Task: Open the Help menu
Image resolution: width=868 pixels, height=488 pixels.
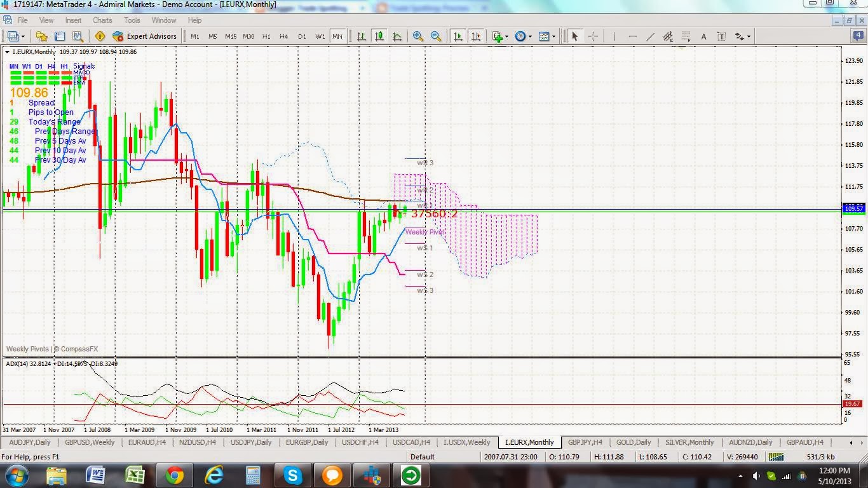Action: pyautogui.click(x=194, y=20)
